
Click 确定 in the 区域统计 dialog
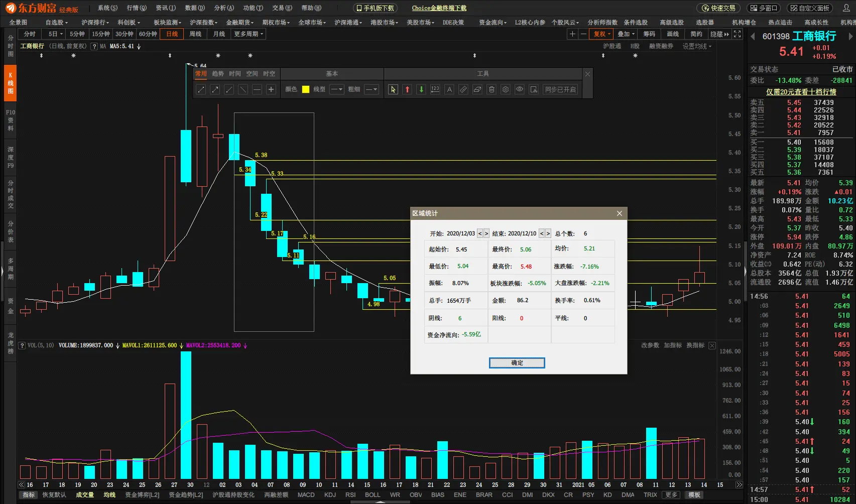517,363
